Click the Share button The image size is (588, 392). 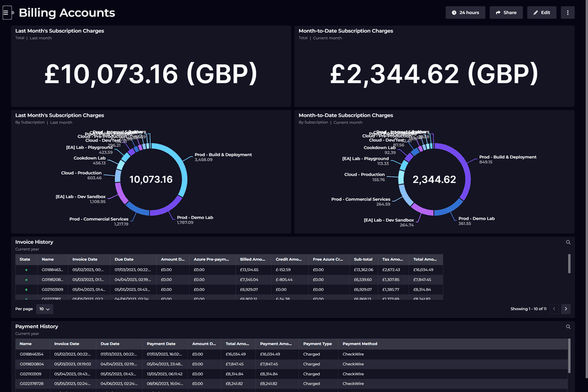(x=506, y=12)
